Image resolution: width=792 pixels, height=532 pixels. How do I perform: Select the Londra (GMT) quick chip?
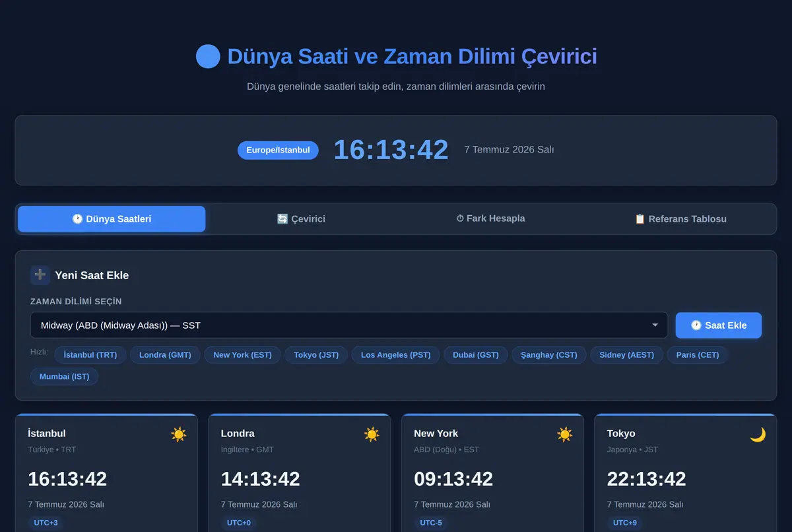[165, 355]
